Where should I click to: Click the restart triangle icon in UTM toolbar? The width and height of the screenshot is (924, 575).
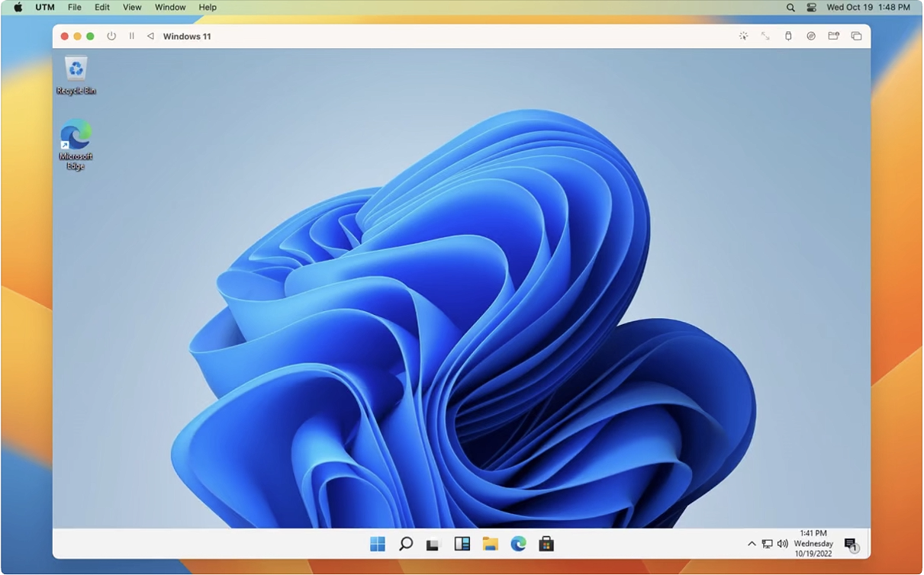click(150, 36)
